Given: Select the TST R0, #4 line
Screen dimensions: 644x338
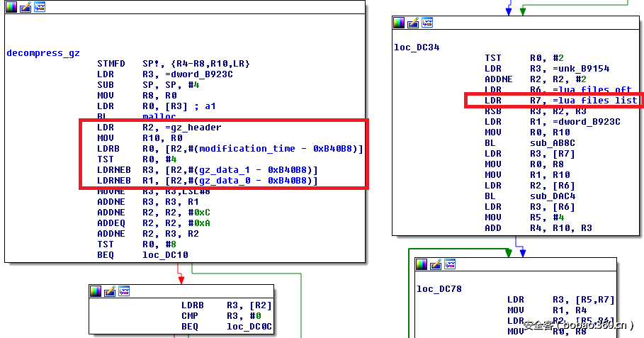Looking at the screenshot, I should coord(137,159).
